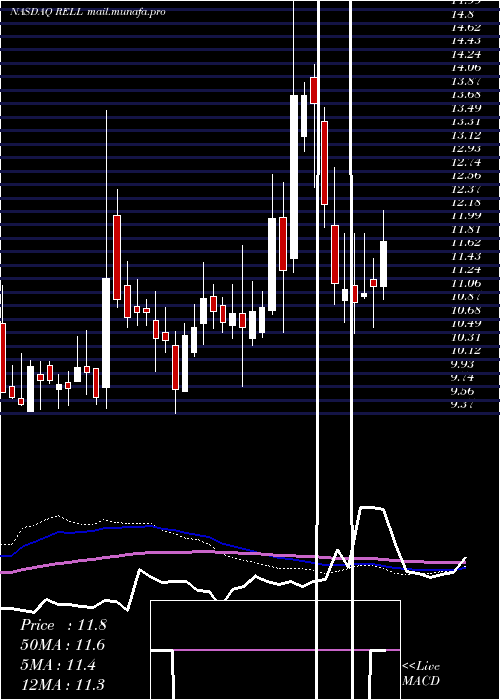Click the 10.31 price axis label
The width and height of the screenshot is (500, 700).
pos(466,337)
